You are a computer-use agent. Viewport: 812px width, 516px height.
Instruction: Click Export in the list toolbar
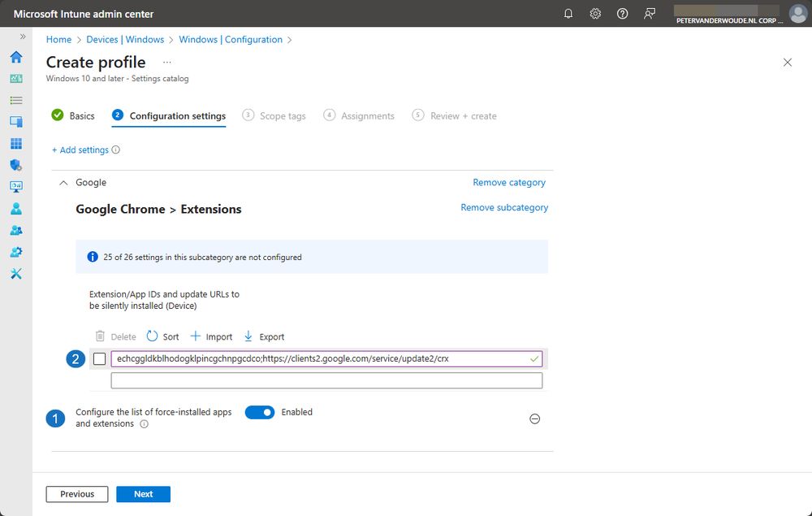pyautogui.click(x=264, y=336)
